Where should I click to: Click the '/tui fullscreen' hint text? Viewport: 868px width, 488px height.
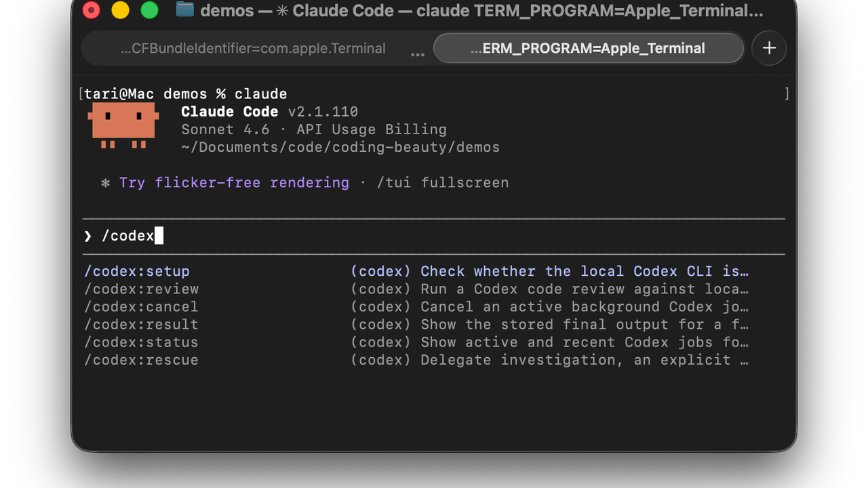coord(442,183)
